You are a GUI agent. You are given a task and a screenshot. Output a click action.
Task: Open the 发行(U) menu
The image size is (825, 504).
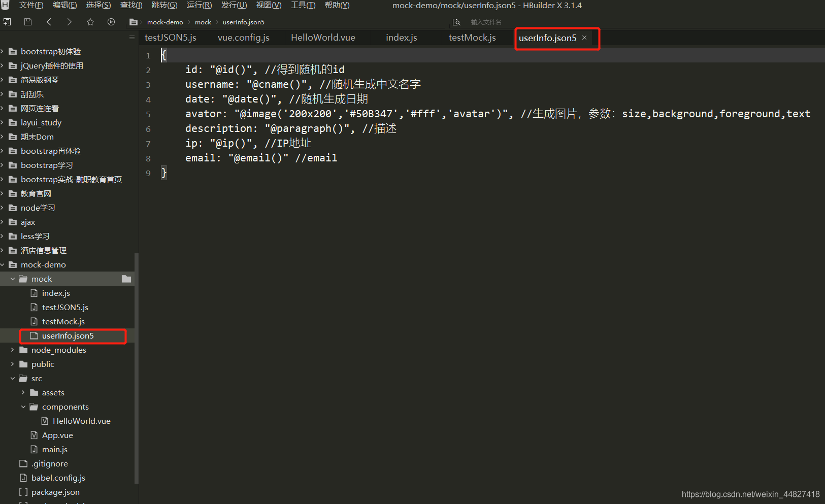pyautogui.click(x=234, y=5)
